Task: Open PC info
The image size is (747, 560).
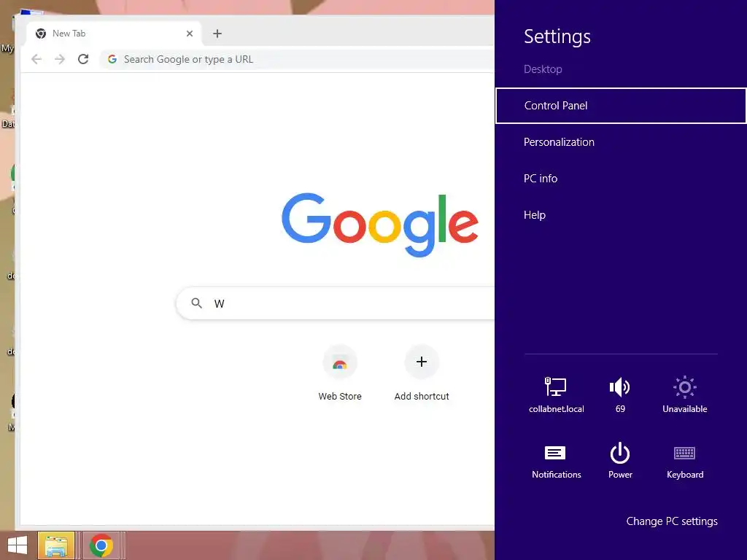Action: [x=541, y=179]
